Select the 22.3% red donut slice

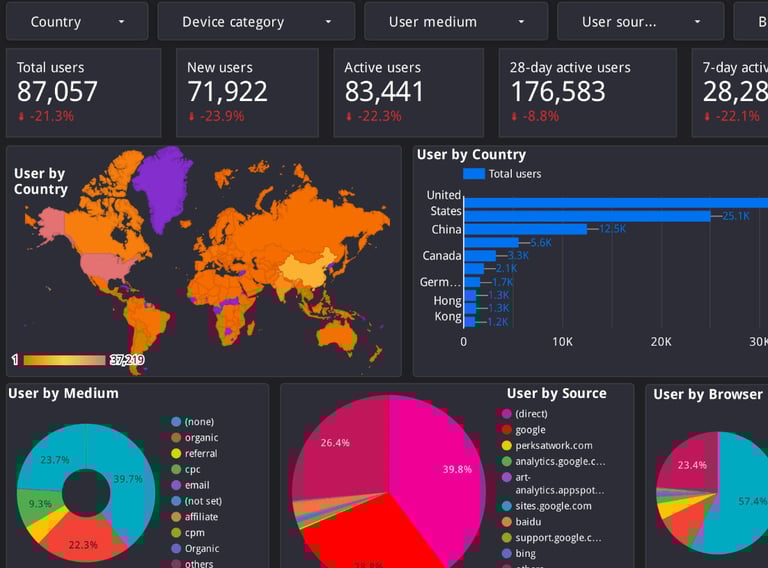(83, 538)
